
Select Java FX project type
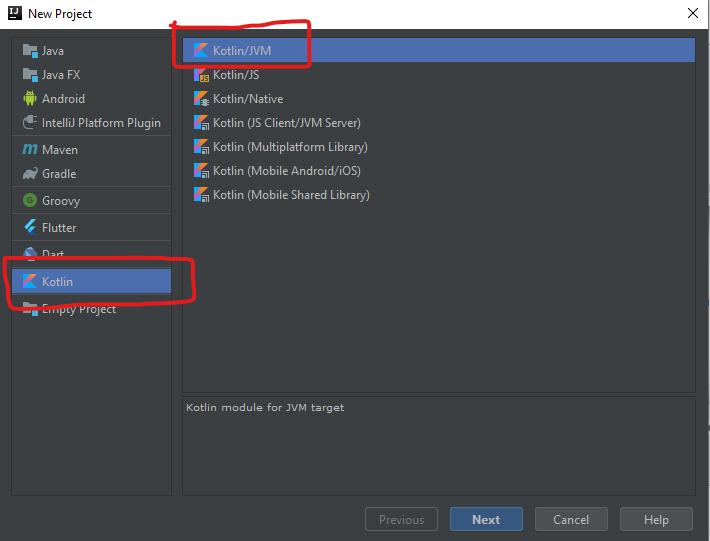pyautogui.click(x=91, y=75)
